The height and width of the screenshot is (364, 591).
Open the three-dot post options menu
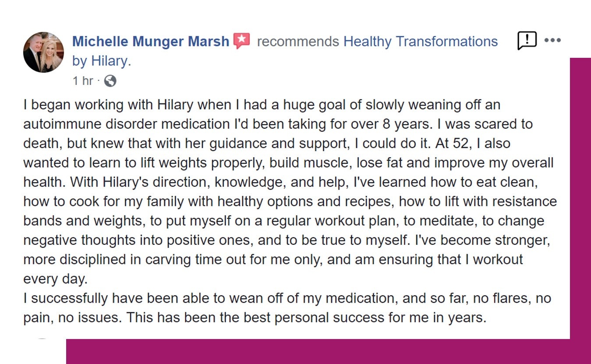tap(552, 41)
